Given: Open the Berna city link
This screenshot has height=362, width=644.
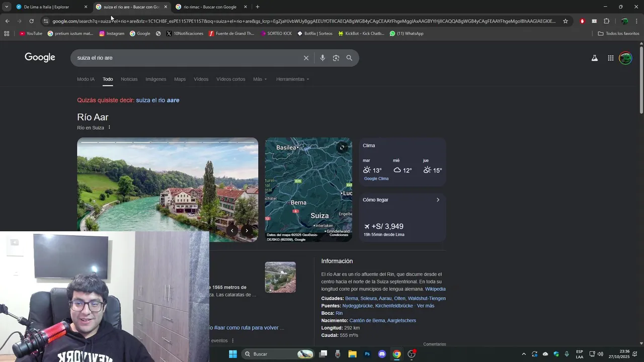Looking at the screenshot, I should pos(352,298).
